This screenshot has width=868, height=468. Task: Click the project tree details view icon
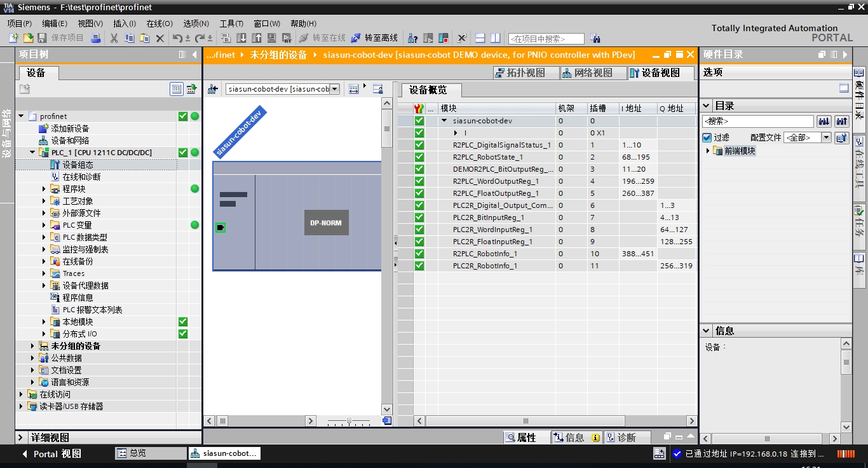pos(177,89)
